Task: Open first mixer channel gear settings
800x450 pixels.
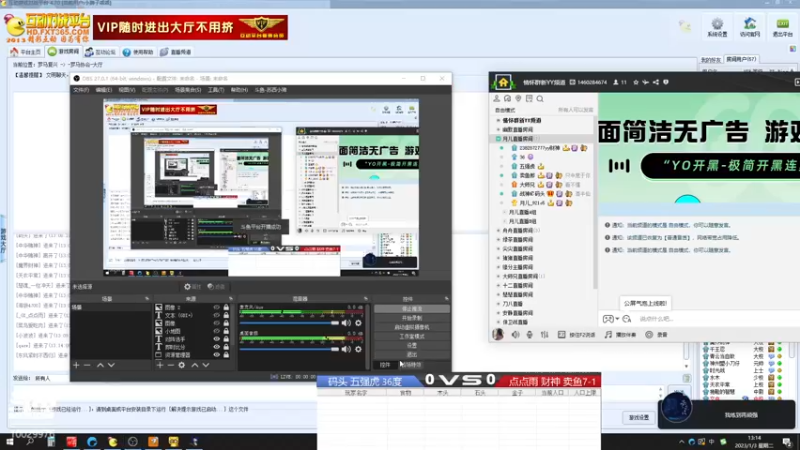Action: 358,323
